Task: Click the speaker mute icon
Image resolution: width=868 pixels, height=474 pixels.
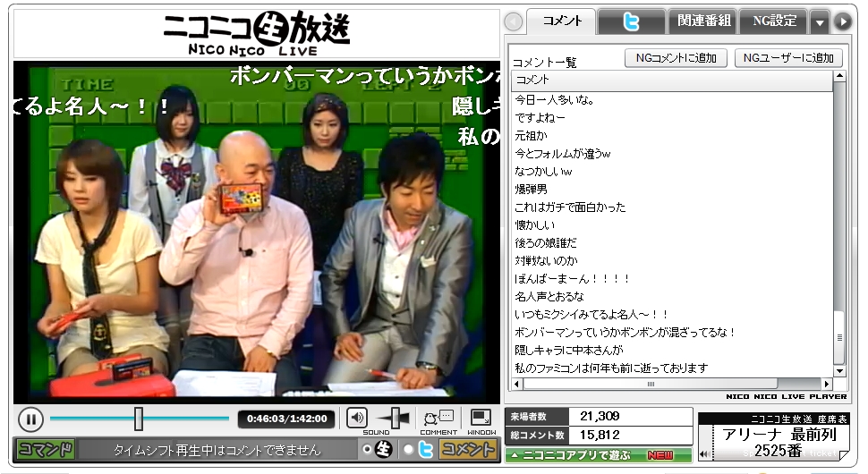Action: (356, 418)
